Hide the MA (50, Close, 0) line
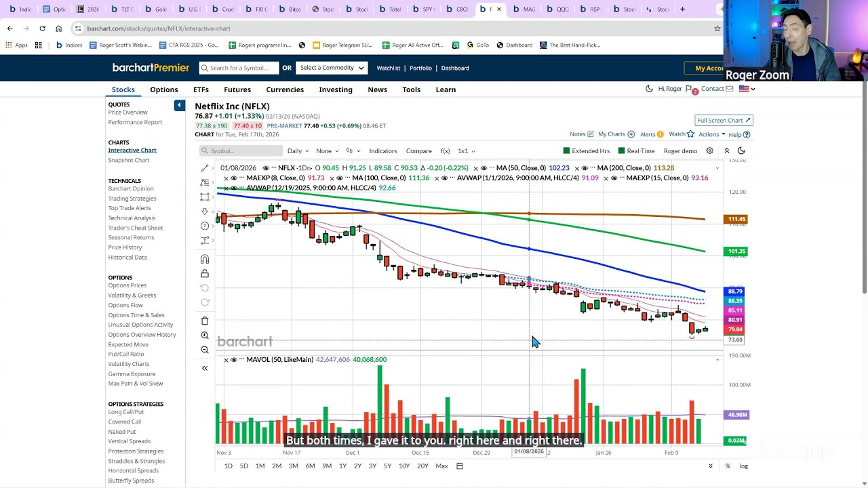The image size is (868, 488). coord(485,168)
